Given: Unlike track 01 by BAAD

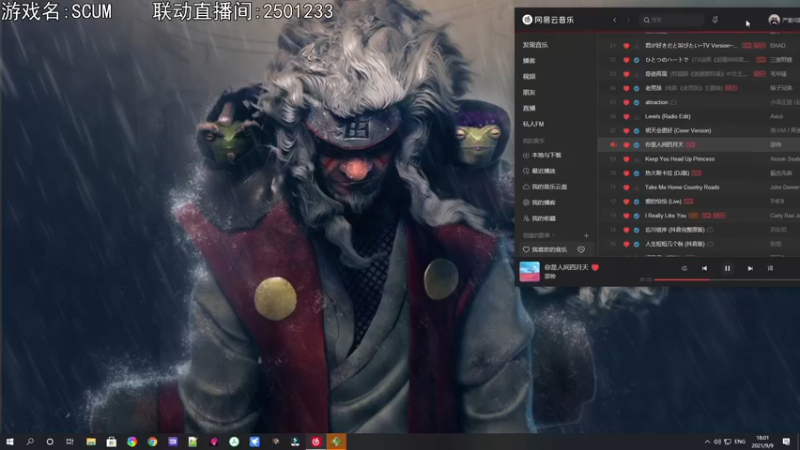Looking at the screenshot, I should point(626,45).
